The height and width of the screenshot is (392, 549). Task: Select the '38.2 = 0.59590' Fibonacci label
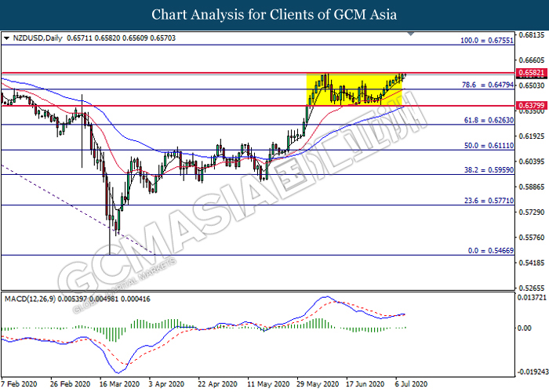point(489,170)
